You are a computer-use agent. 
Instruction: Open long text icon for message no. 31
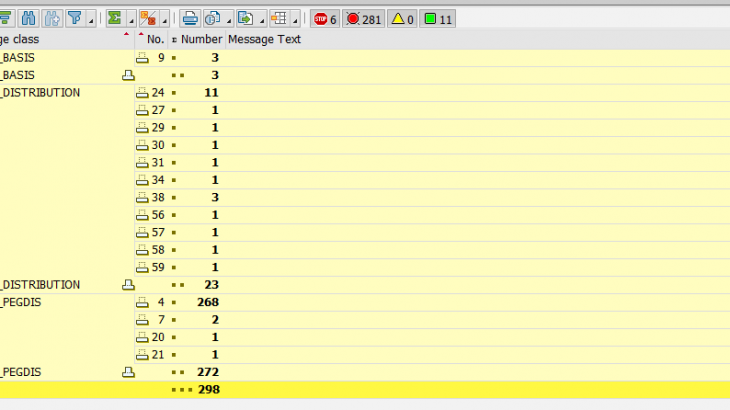coord(142,162)
